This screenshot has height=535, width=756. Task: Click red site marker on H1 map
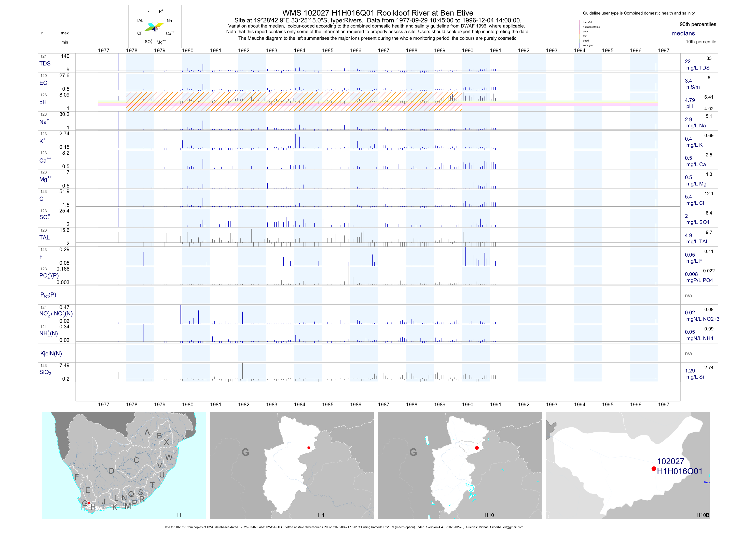click(309, 448)
